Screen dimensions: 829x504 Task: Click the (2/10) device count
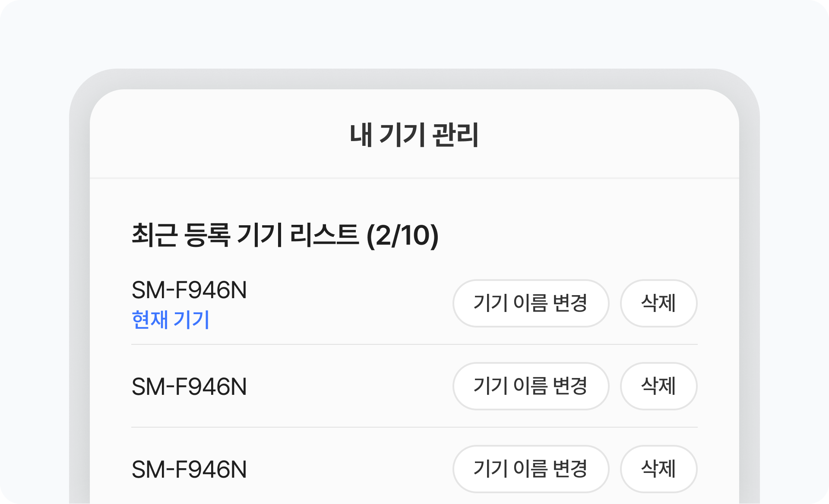(x=402, y=236)
